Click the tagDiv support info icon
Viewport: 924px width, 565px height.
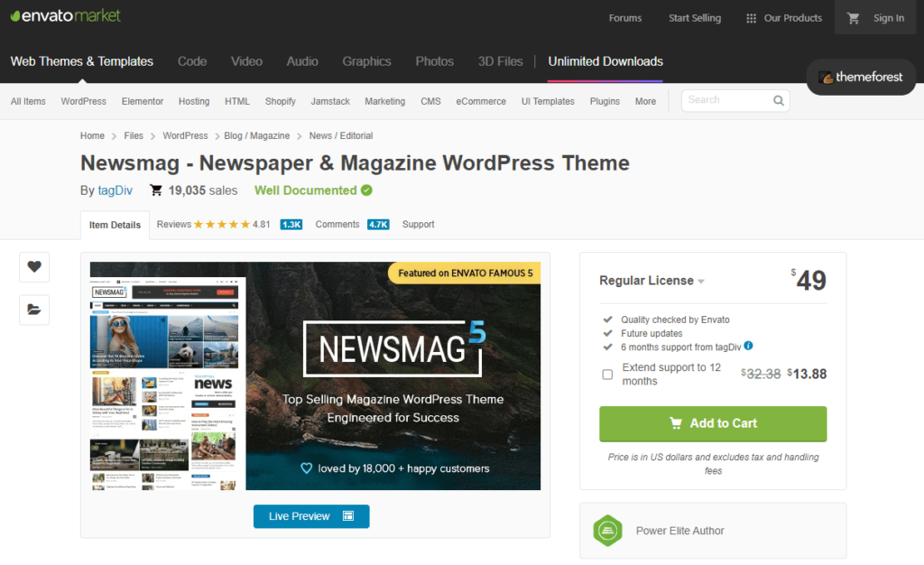point(748,346)
